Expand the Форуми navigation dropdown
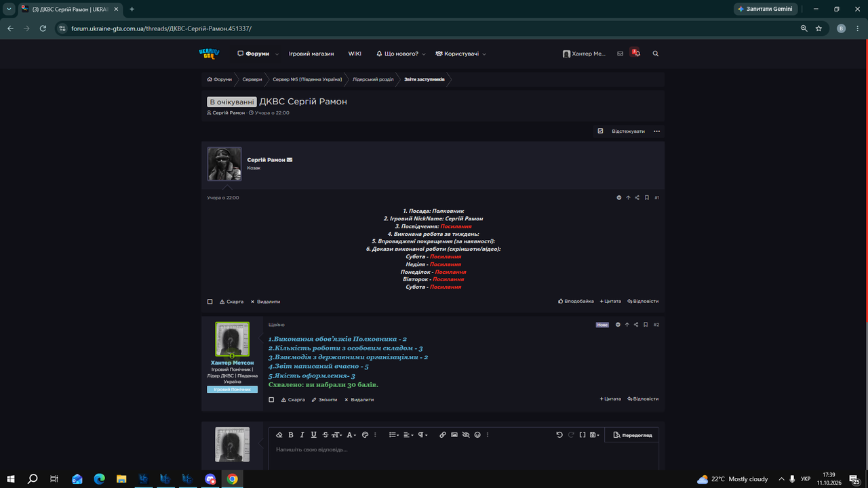Screen dimensions: 868x488 point(277,54)
